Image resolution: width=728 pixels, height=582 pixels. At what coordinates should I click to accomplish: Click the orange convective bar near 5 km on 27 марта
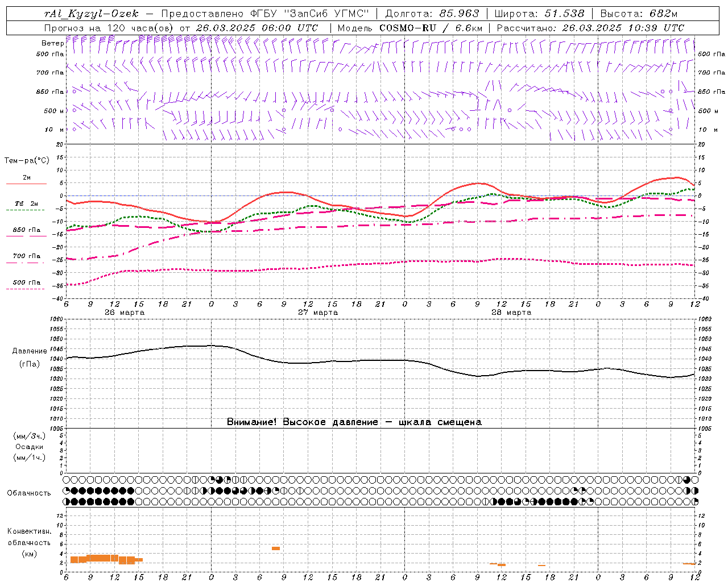click(x=275, y=548)
